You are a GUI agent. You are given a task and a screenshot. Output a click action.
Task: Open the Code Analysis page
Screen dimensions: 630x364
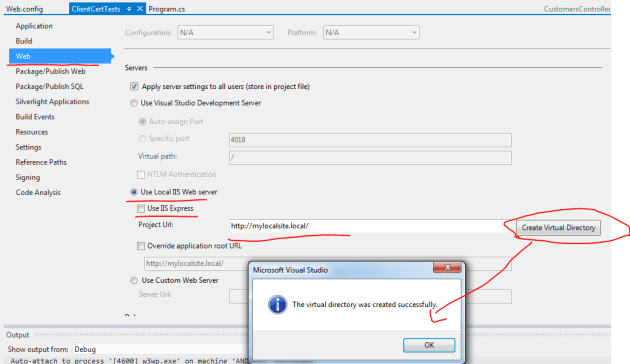pyautogui.click(x=38, y=192)
